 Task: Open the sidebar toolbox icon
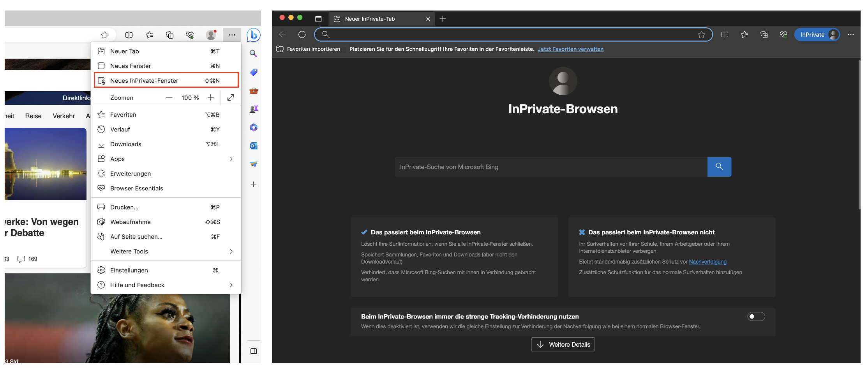pyautogui.click(x=254, y=91)
